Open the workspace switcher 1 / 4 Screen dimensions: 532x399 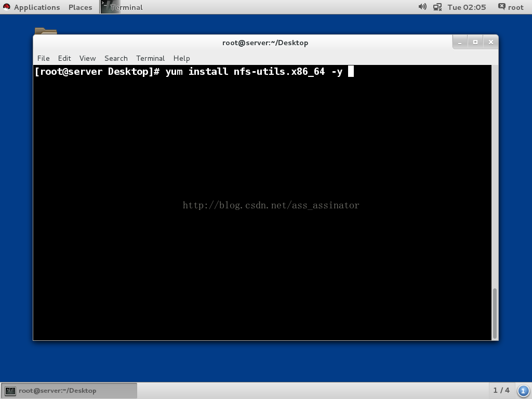pyautogui.click(x=501, y=390)
